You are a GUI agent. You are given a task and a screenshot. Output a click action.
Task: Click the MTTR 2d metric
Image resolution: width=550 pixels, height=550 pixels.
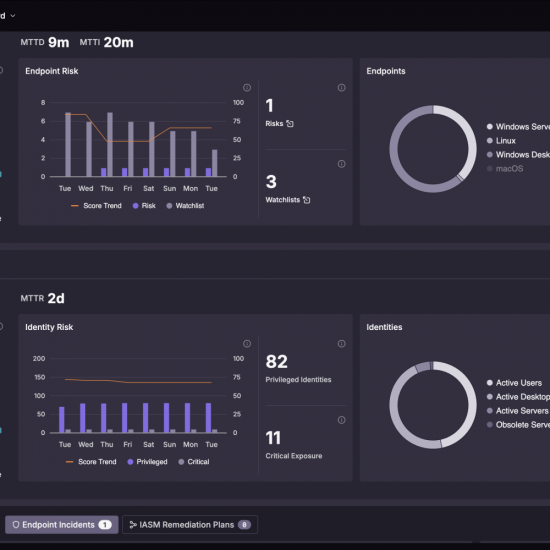click(x=42, y=299)
